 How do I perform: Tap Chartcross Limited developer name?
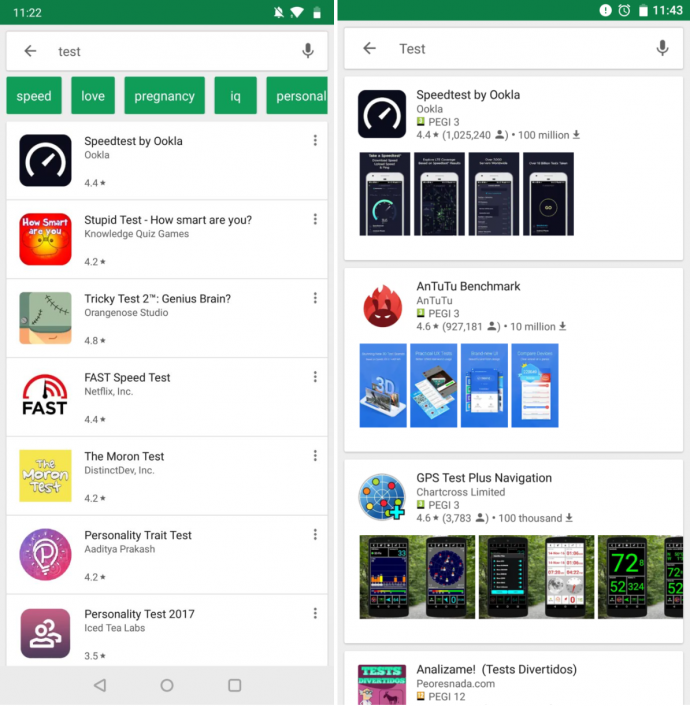click(461, 492)
